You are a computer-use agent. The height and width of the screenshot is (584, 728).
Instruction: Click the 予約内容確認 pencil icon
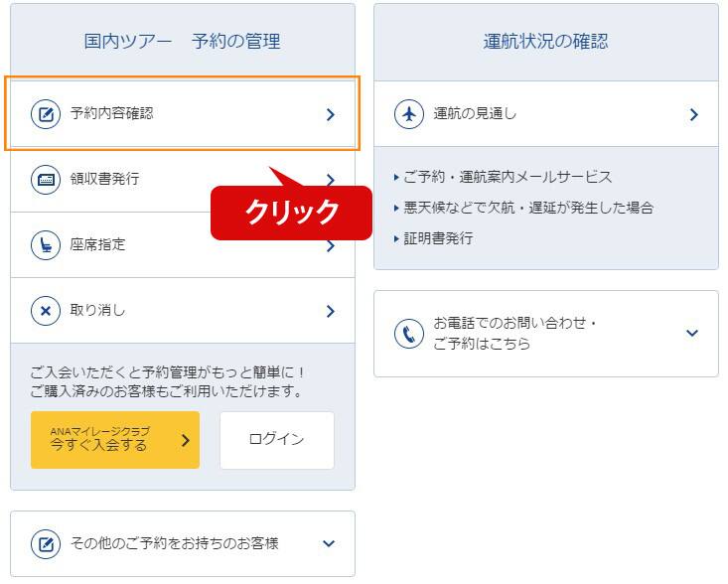[46, 114]
